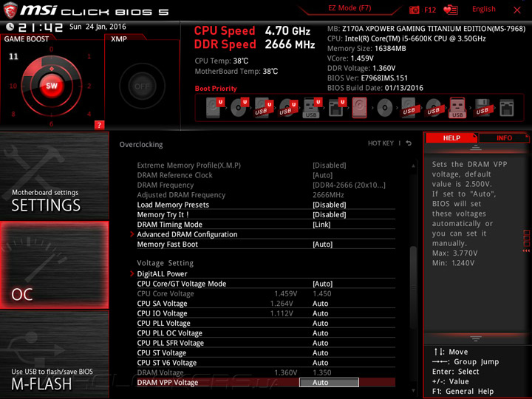
Task: Open the M-FLASH BIOS flashing section
Action: [x=54, y=355]
